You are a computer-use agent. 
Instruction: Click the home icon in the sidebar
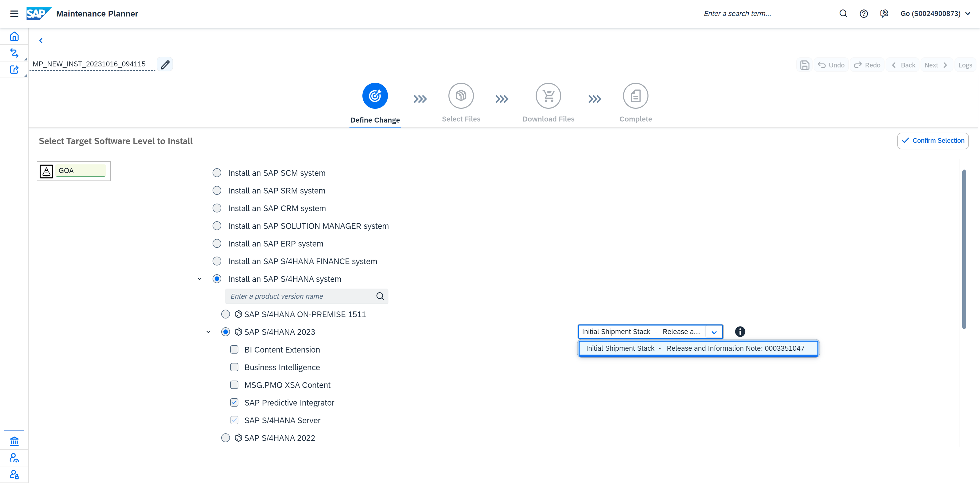(14, 37)
